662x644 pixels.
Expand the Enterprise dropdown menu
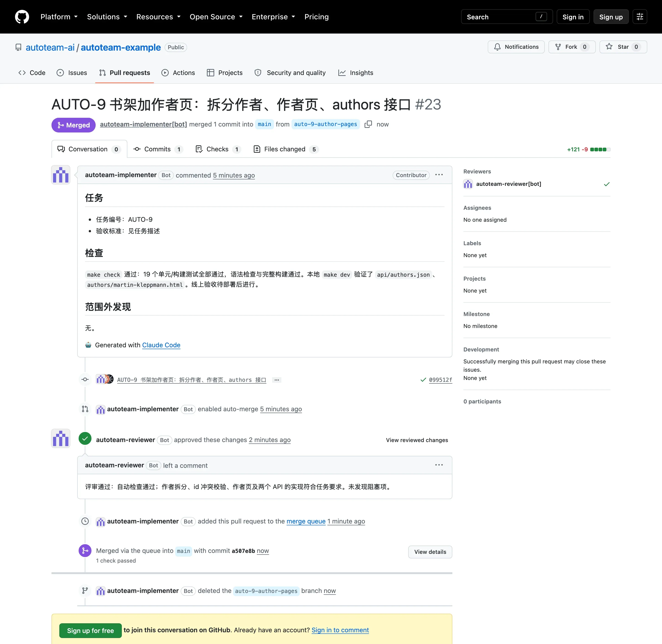point(274,17)
